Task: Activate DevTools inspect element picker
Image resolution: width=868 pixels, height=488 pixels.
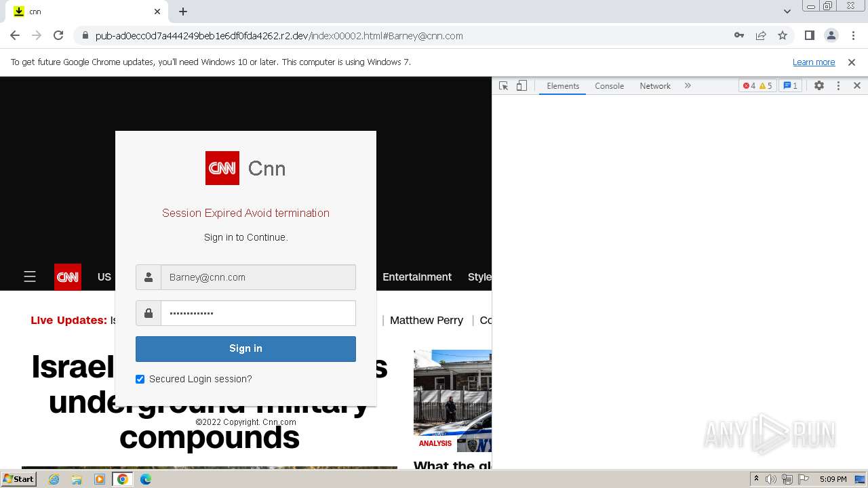Action: (503, 86)
